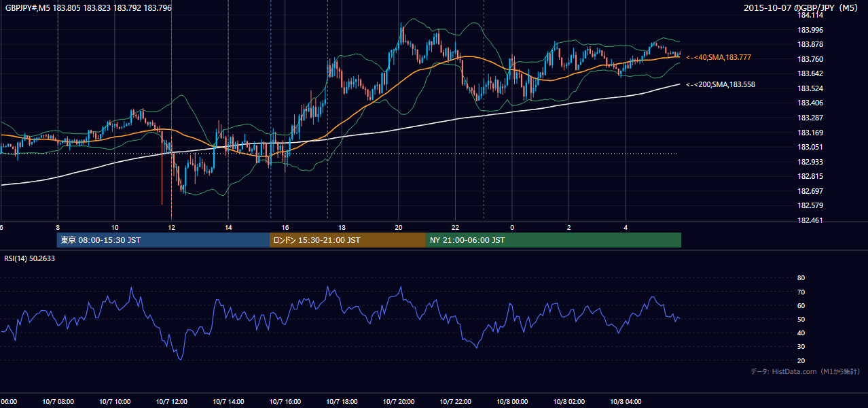
Task: Click RSI scale level 40
Action: (x=801, y=333)
